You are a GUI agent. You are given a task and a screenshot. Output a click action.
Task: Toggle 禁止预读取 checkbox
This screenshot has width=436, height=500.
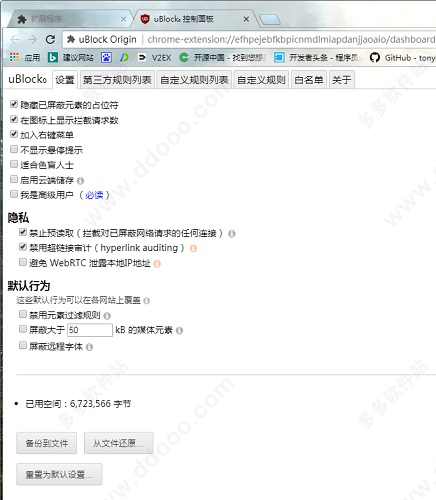[23, 232]
